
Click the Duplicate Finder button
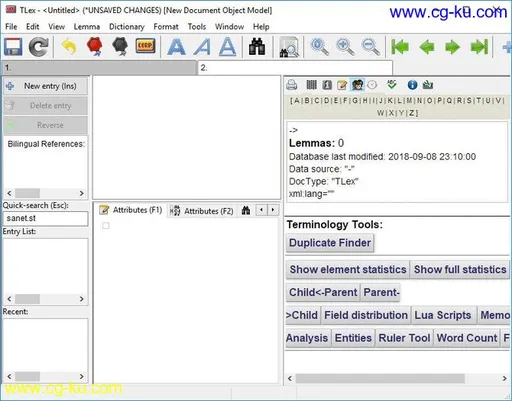pos(330,243)
